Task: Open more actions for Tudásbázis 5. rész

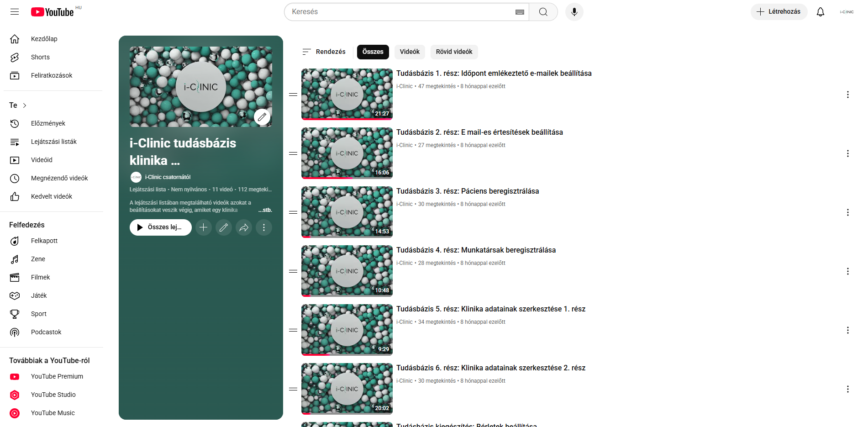Action: [x=848, y=330]
